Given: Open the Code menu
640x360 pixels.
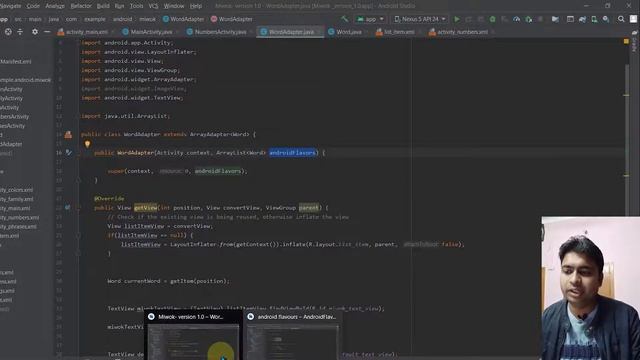Looking at the screenshot, I should tap(33, 6).
